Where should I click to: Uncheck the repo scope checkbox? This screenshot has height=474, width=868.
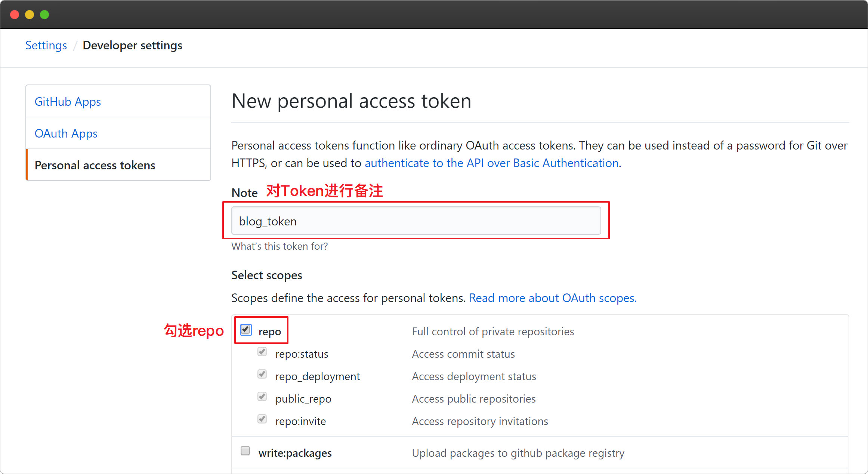point(245,330)
